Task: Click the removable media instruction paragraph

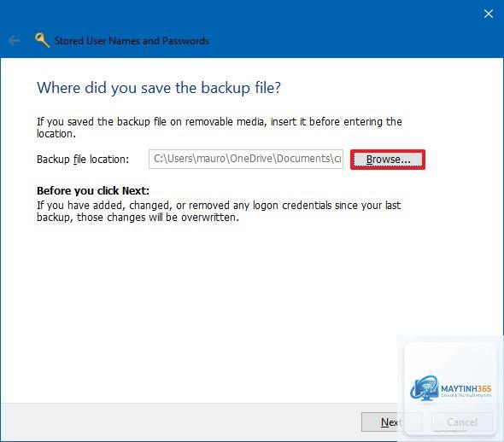Action: pos(220,128)
